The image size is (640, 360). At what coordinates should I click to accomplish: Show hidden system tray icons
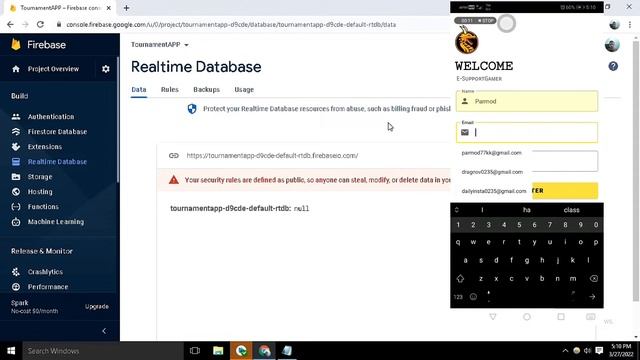point(565,351)
